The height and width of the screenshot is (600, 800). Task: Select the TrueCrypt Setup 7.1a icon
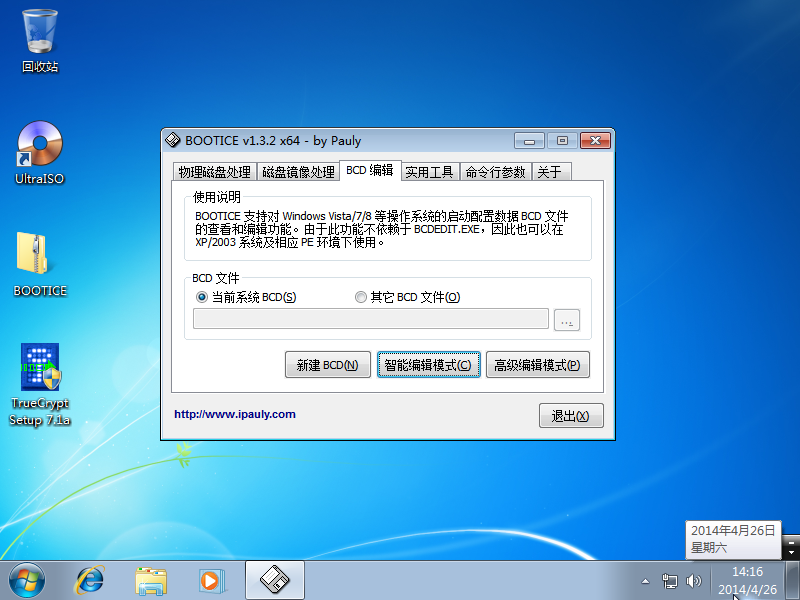tap(40, 384)
